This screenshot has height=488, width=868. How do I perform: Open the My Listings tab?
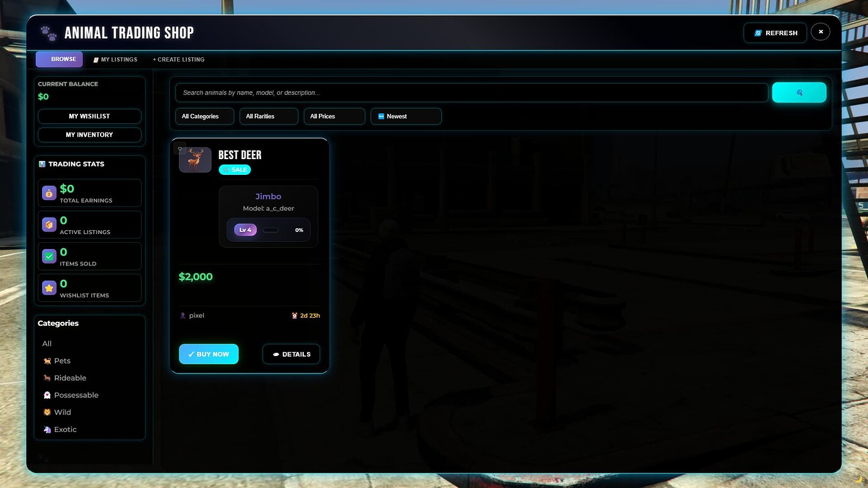(115, 60)
